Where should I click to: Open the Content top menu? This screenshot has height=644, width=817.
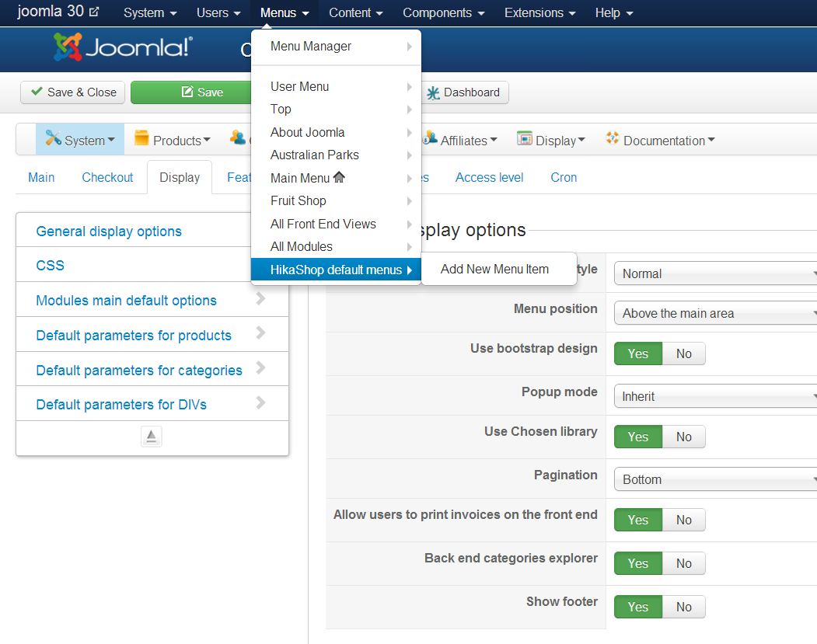coord(356,12)
